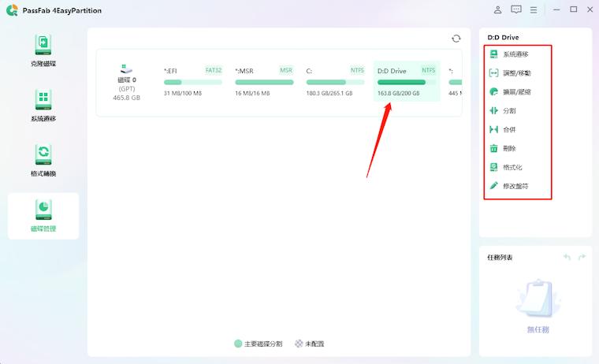Click the "180.3 GB/265.1 GB" size text
599x364 pixels.
(329, 93)
